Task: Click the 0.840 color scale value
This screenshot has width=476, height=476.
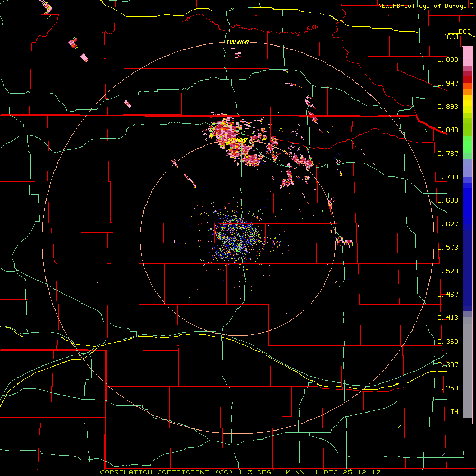Action: (448, 130)
